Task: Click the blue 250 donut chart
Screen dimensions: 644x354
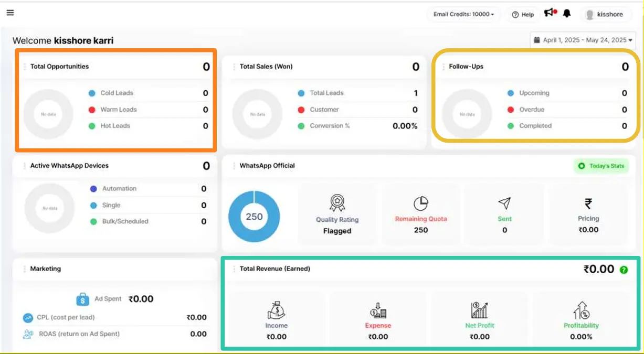Action: click(254, 217)
